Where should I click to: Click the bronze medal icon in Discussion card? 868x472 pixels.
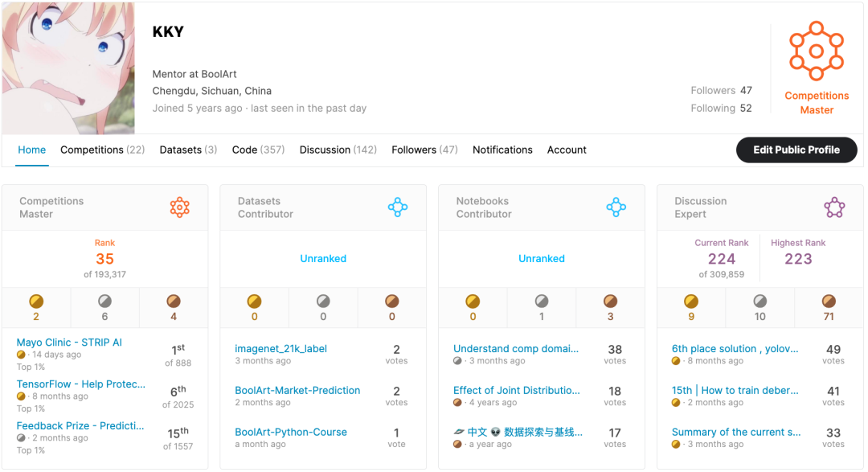[829, 301]
